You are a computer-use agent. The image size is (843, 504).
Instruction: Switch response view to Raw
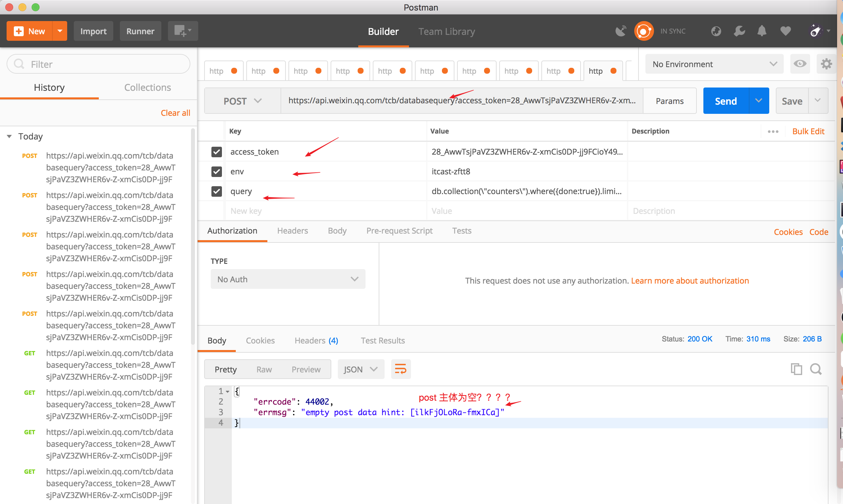pyautogui.click(x=264, y=369)
